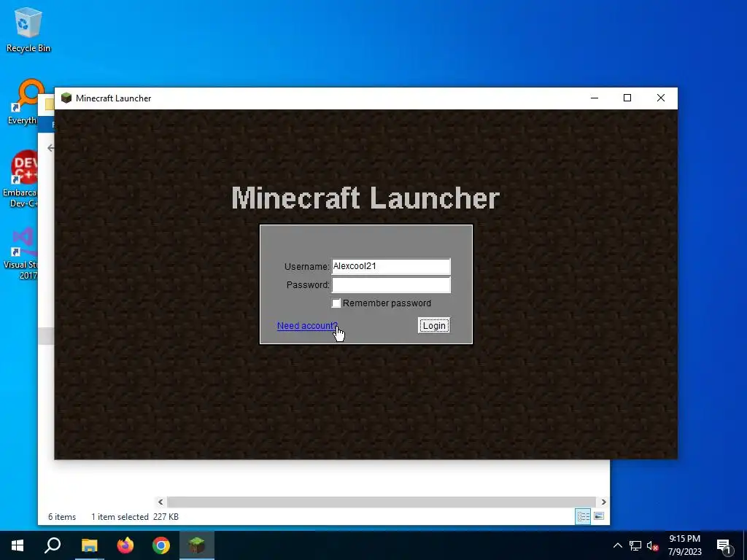Open the Recycle Bin desktop icon

click(28, 30)
